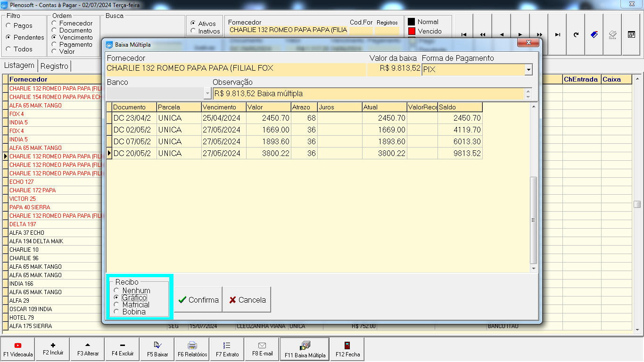Click the 9813.52 Saldo cell
Viewport: 644px width, 362px height.
(460, 153)
